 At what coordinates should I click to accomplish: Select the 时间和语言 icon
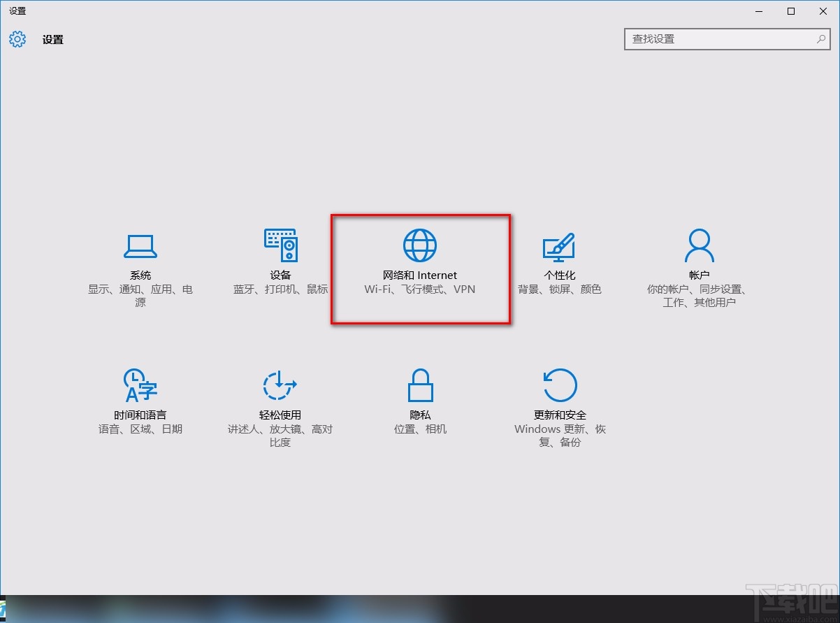point(140,384)
